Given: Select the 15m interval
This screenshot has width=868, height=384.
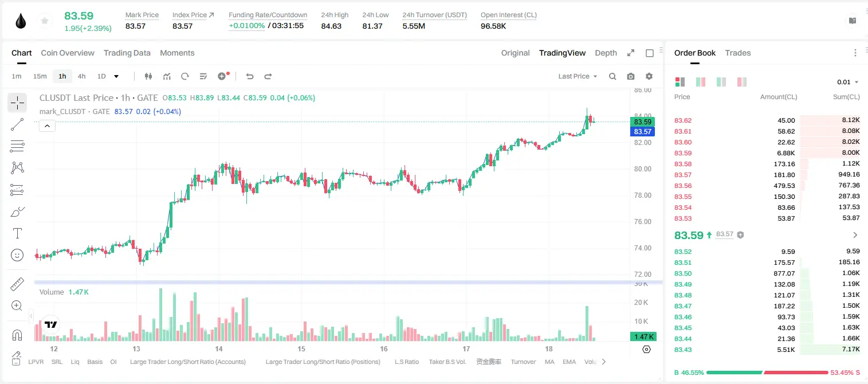Looking at the screenshot, I should (x=40, y=76).
